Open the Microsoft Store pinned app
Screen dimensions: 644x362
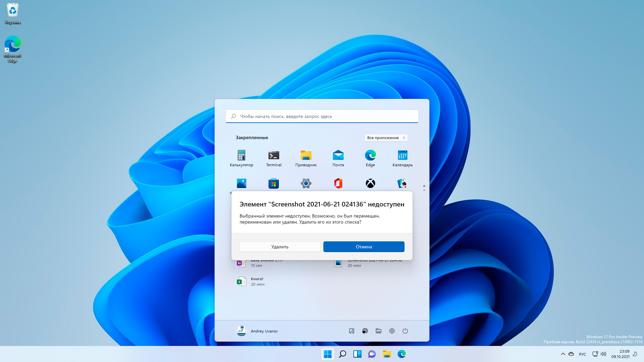click(x=274, y=183)
